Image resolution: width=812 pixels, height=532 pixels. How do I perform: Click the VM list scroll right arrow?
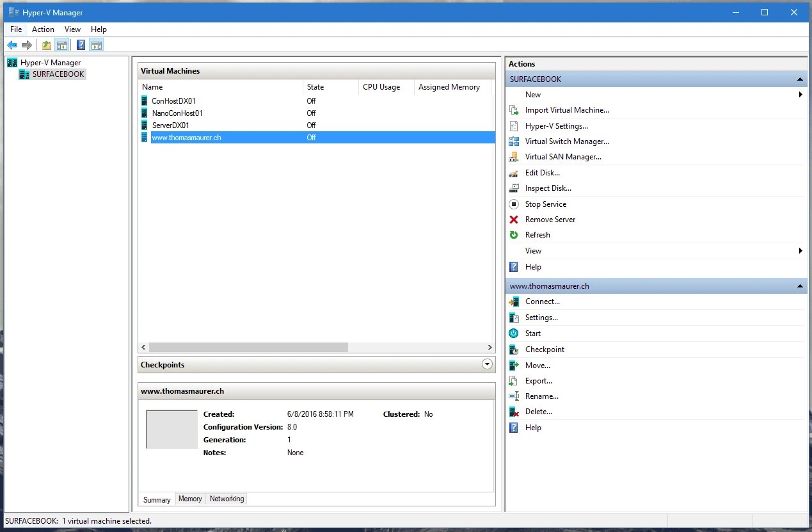tap(490, 347)
